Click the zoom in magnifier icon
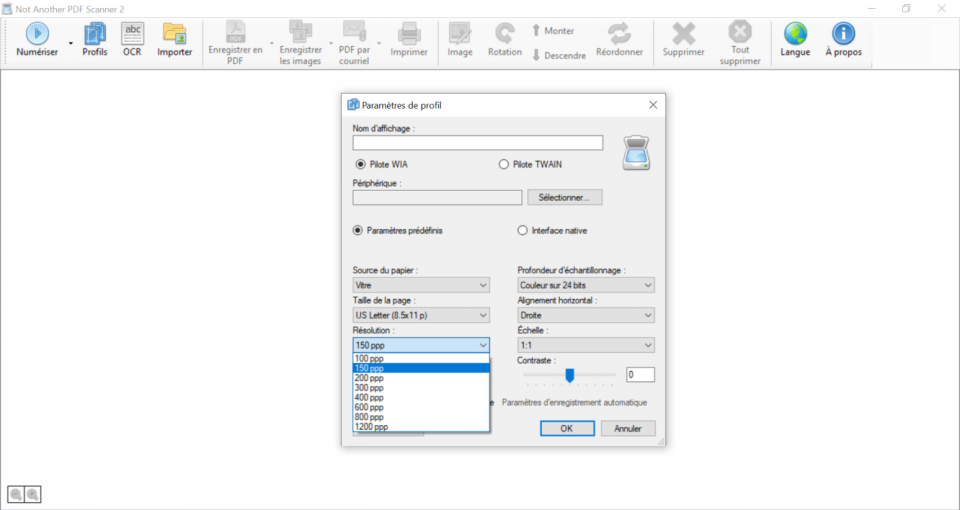 click(32, 495)
